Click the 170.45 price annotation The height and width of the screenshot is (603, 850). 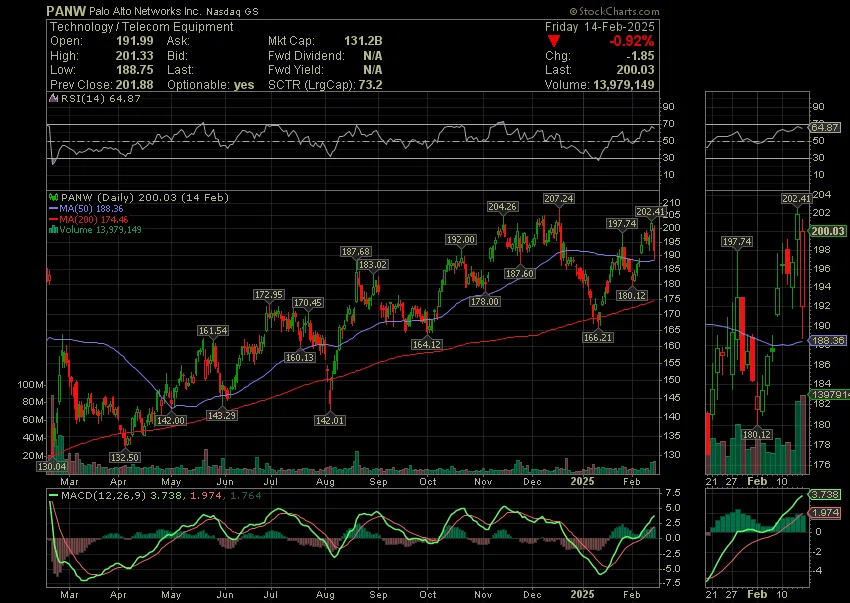tap(308, 303)
